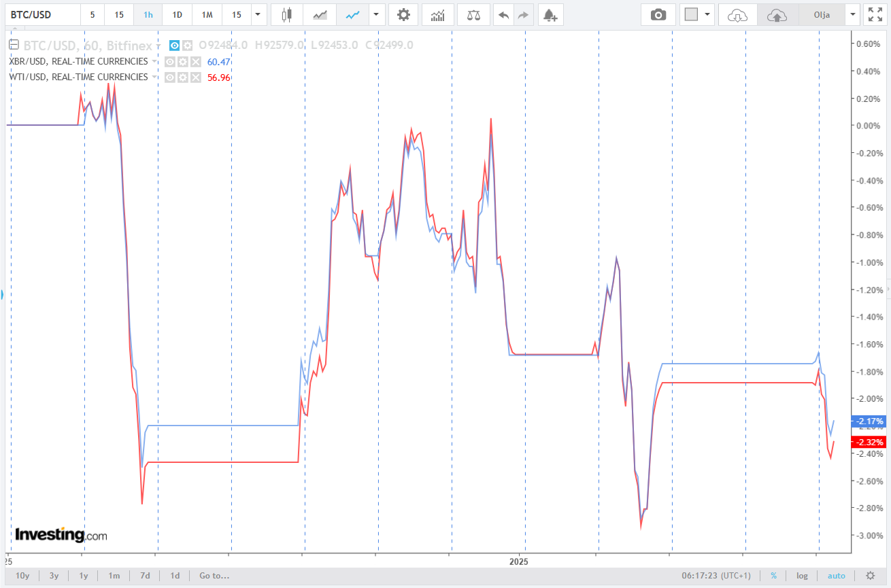Open chart properties gear in top toolbar
Image resolution: width=891 pixels, height=588 pixels.
[403, 14]
